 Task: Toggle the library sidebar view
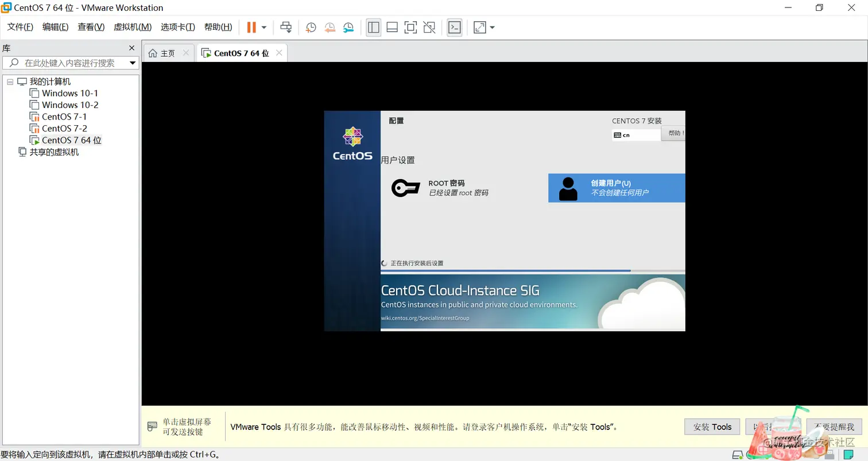pyautogui.click(x=374, y=27)
